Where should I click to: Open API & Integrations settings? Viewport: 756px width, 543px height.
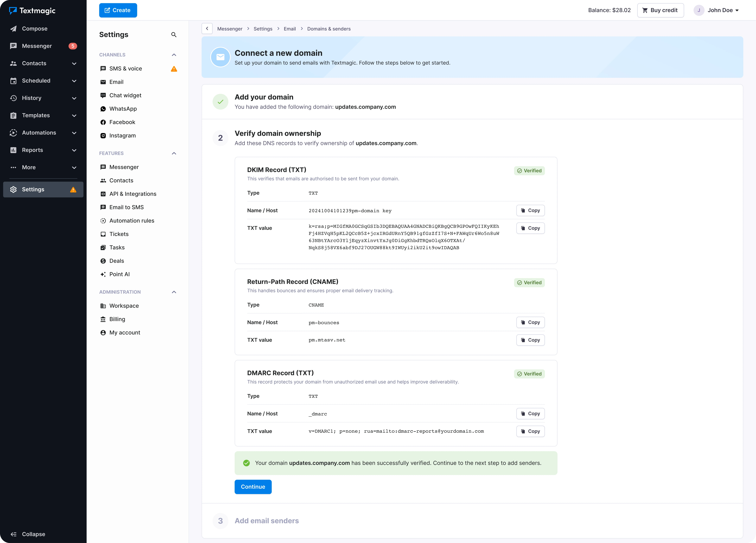coord(133,194)
